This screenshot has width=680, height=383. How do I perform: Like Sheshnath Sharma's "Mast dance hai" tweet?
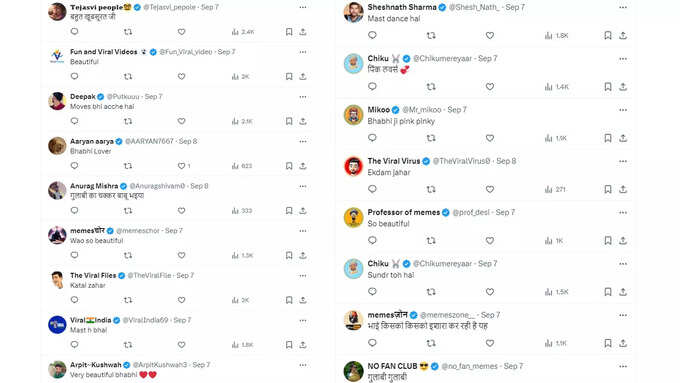click(x=490, y=36)
